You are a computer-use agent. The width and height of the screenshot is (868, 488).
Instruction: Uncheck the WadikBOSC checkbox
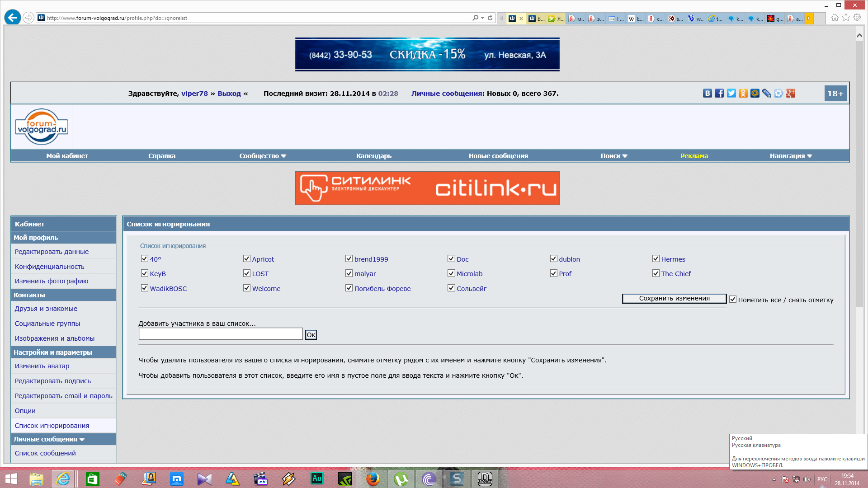pyautogui.click(x=145, y=288)
